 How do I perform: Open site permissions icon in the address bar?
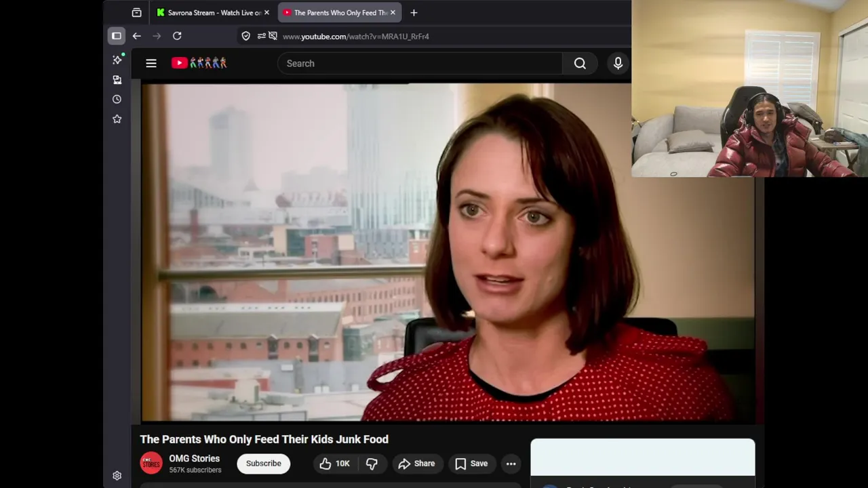261,36
